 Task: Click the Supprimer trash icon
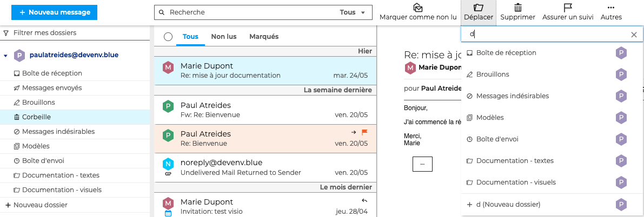(x=517, y=8)
